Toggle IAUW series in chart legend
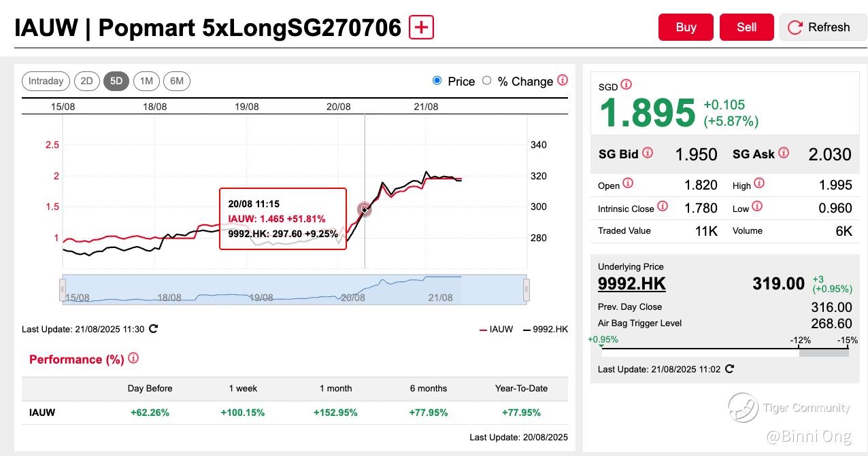 496,329
